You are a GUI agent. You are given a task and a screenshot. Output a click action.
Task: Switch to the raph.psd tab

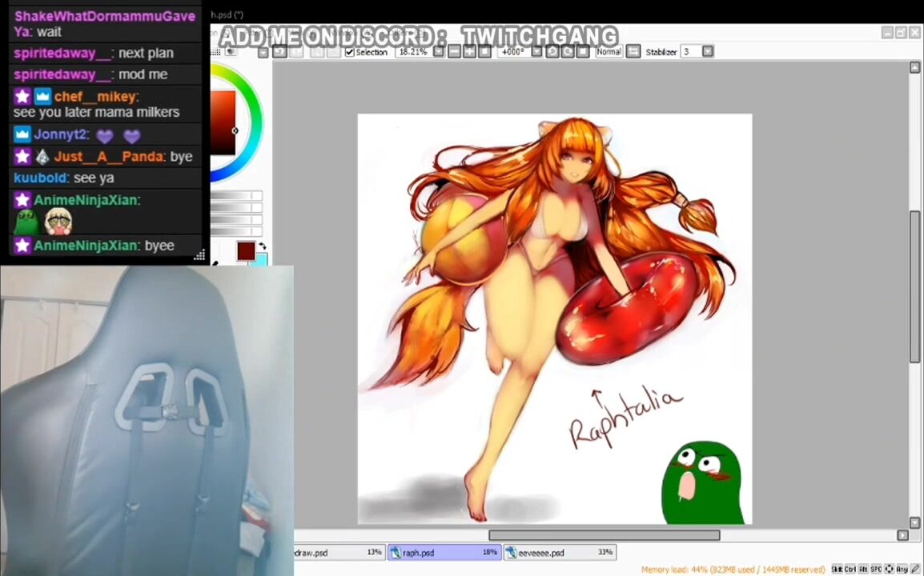[x=444, y=553]
